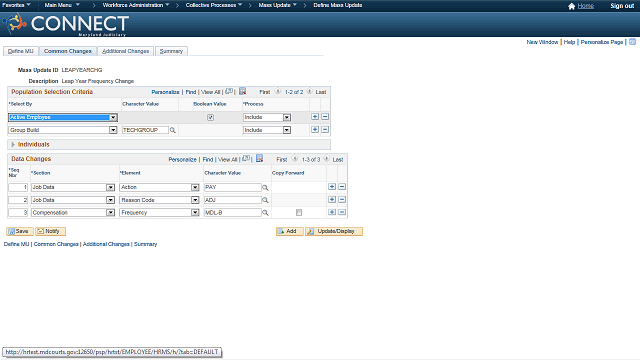Click View All in Population Selection Criteria
This screenshot has height=360, width=640.
point(211,92)
